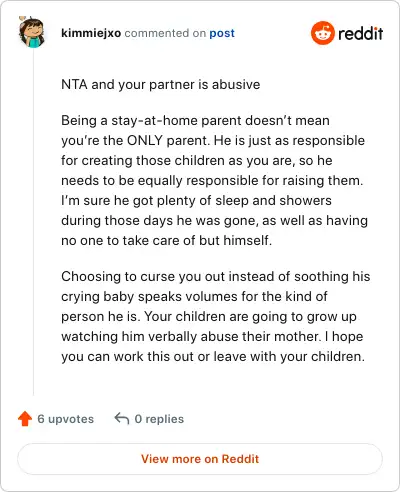Click the text "no one to take care of but himself"

click(165, 241)
